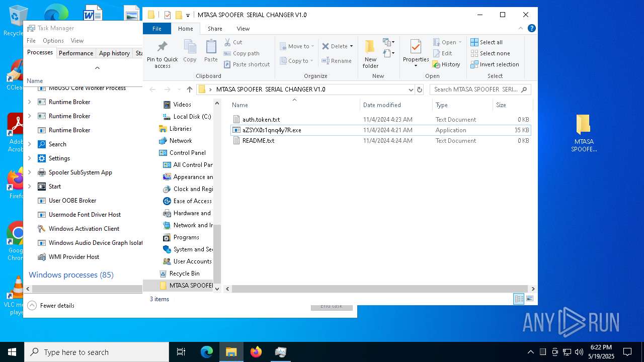Click the Windows Start button
The image size is (644, 362).
pos(12,352)
